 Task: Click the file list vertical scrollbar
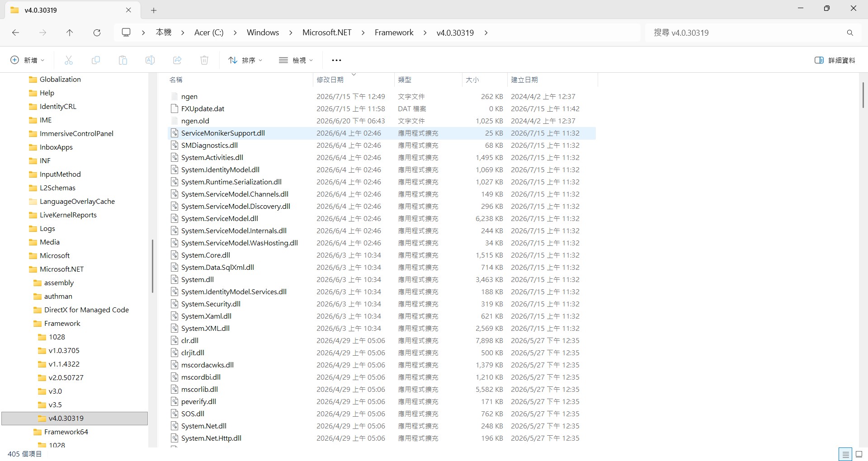tap(863, 95)
